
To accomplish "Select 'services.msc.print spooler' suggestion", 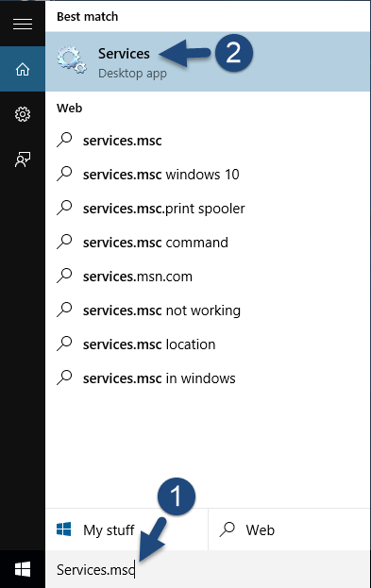I will pyautogui.click(x=208, y=209).
